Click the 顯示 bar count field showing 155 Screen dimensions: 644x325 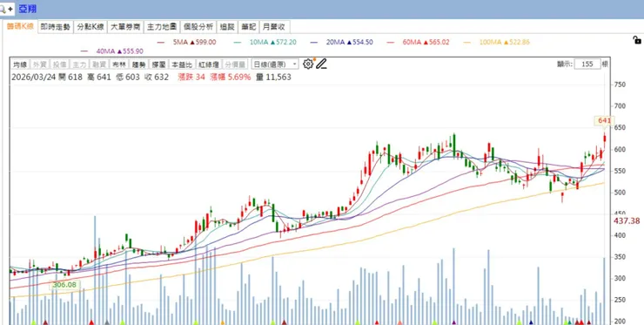(x=587, y=64)
